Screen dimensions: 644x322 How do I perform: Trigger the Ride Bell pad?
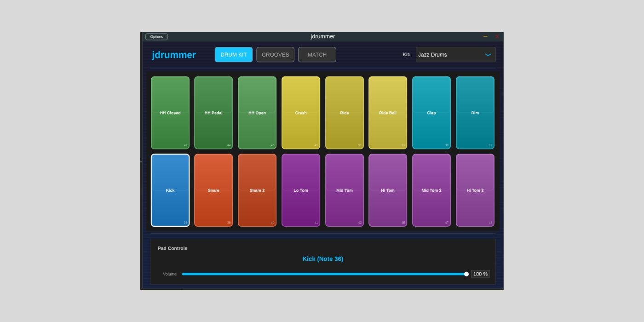[x=388, y=113]
